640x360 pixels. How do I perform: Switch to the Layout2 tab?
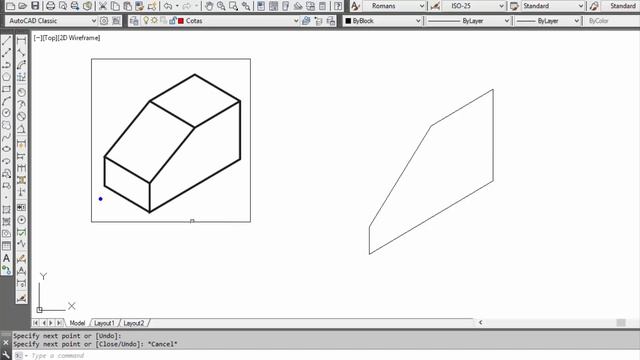pos(133,323)
